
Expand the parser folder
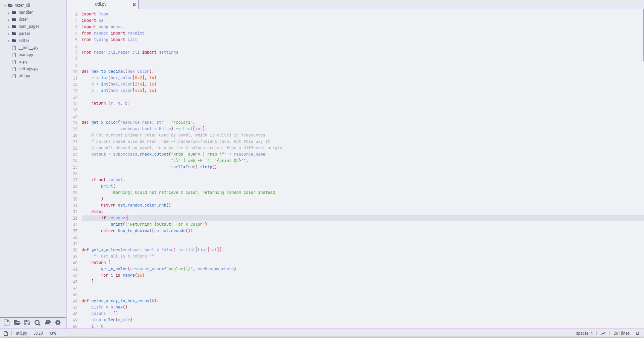coord(9,34)
